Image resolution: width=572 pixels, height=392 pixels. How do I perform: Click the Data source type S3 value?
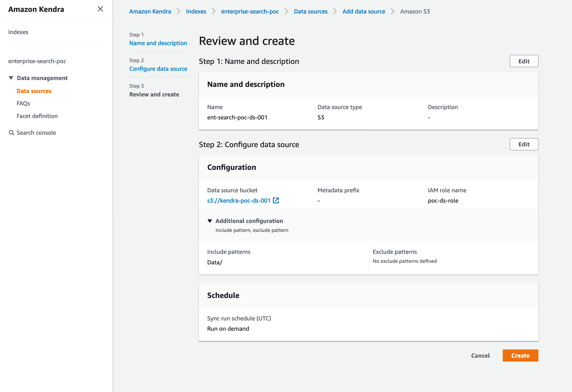321,117
